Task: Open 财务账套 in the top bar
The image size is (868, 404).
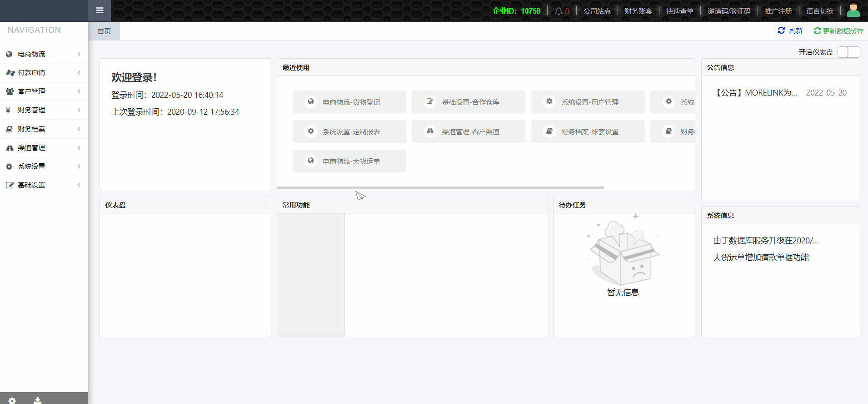Action: [x=639, y=11]
